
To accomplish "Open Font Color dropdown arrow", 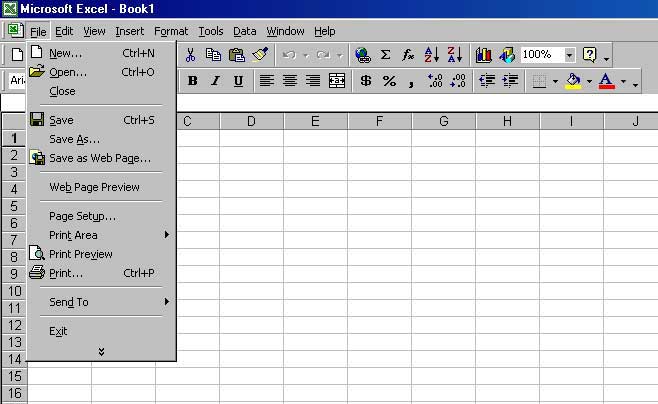I will tap(623, 81).
